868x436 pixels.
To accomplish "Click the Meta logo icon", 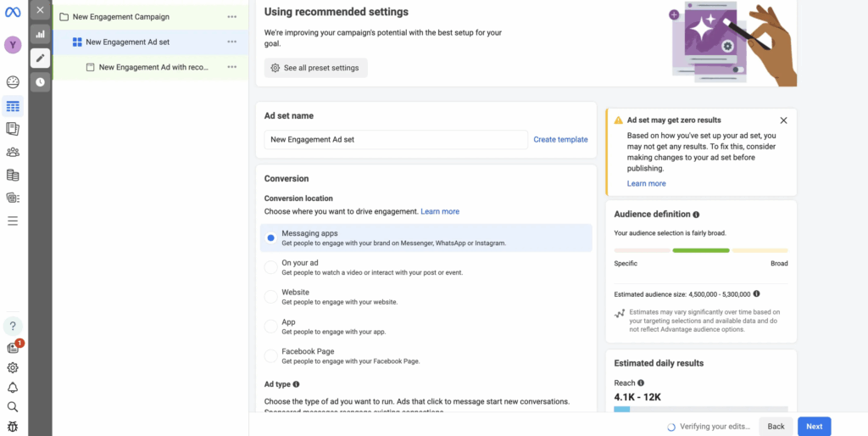I will coord(13,11).
